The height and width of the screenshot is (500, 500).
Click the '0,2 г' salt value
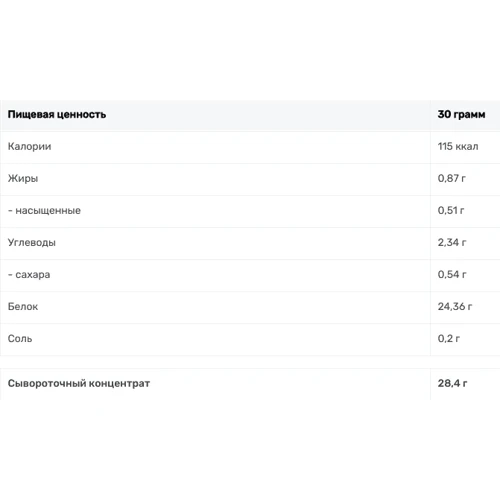click(449, 338)
